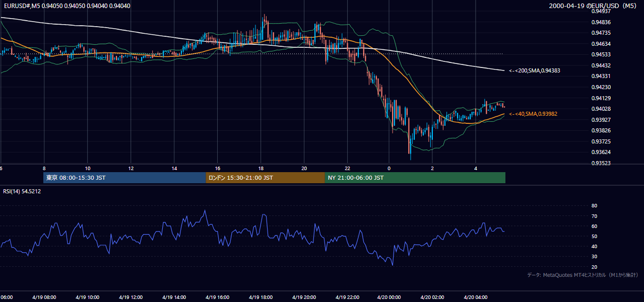Click the 0.94634 price axis label
The image size is (644, 302).
click(601, 44)
